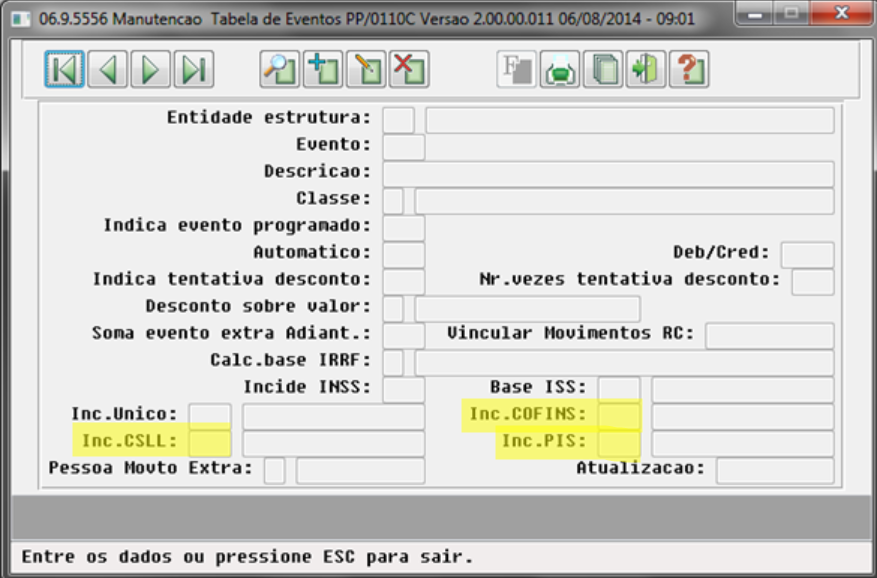Exit via the door arrow icon
The image size is (877, 578).
point(645,69)
